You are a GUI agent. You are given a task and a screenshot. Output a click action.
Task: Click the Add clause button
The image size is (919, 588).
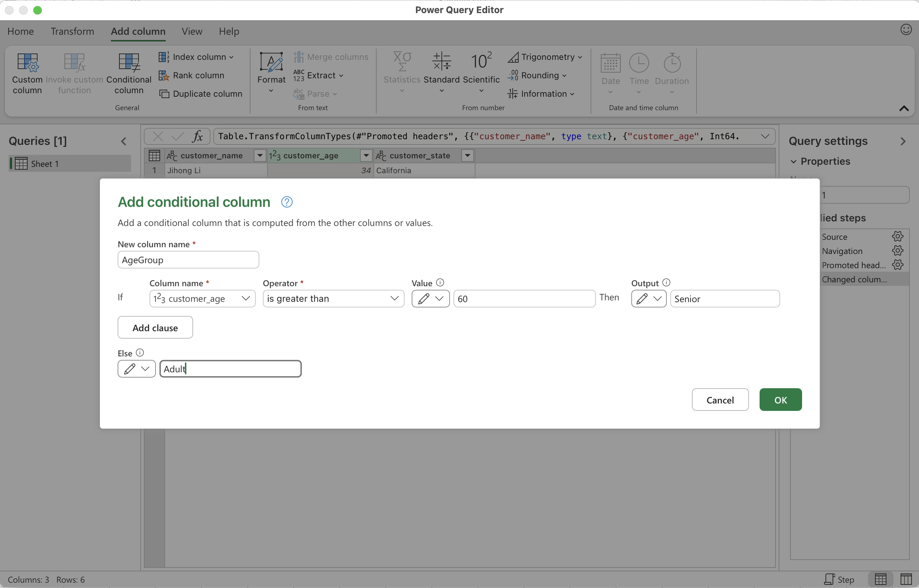point(155,328)
